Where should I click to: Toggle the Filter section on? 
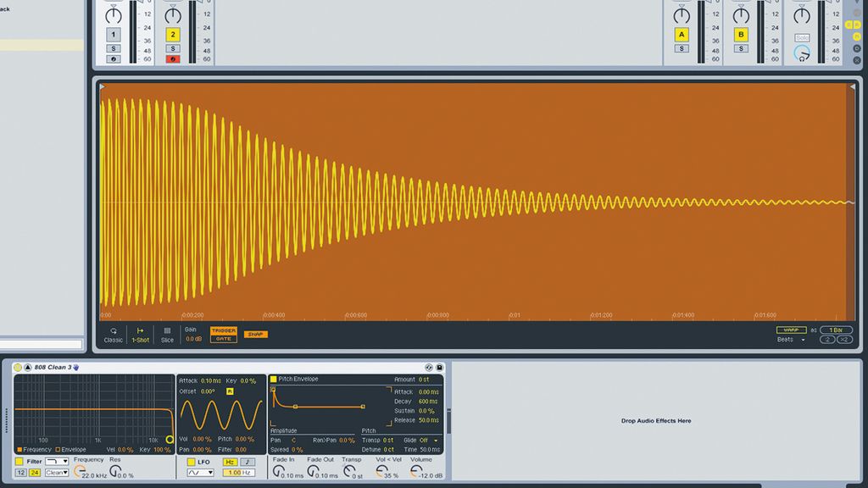point(19,462)
